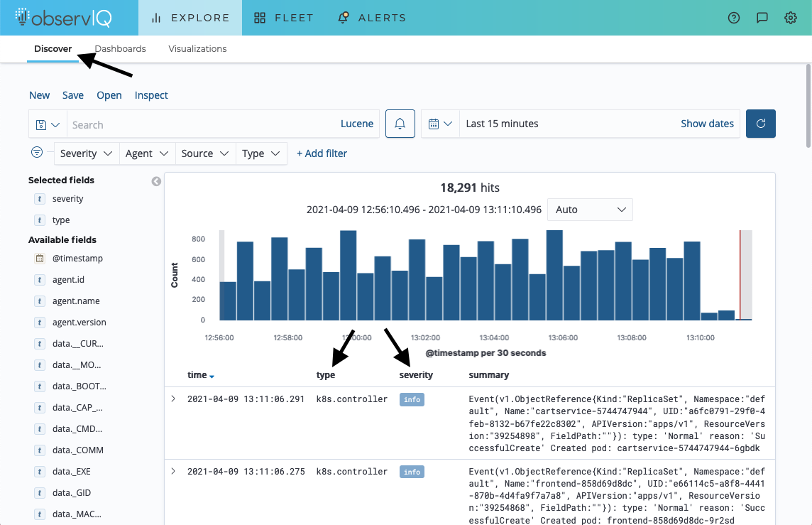Click the observIQ logo

pos(63,18)
